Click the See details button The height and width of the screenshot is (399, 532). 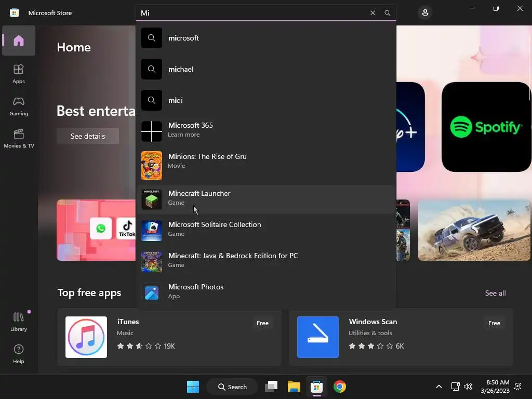(x=88, y=136)
